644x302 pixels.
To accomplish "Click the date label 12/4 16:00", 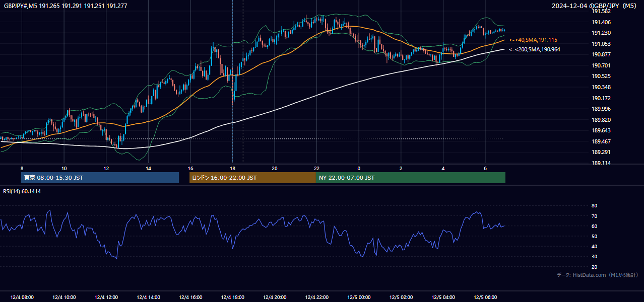I will pos(190,297).
